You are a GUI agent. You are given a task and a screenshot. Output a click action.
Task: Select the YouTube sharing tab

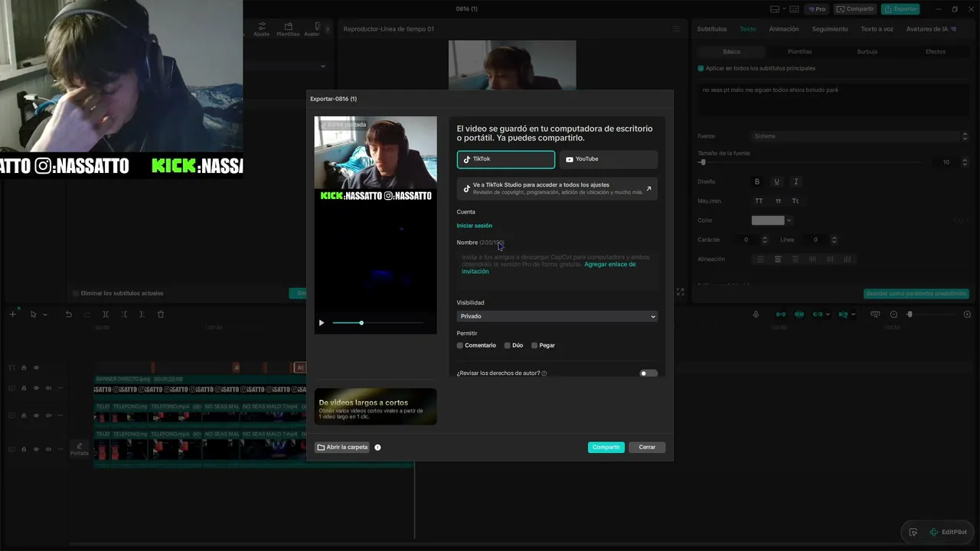point(608,159)
